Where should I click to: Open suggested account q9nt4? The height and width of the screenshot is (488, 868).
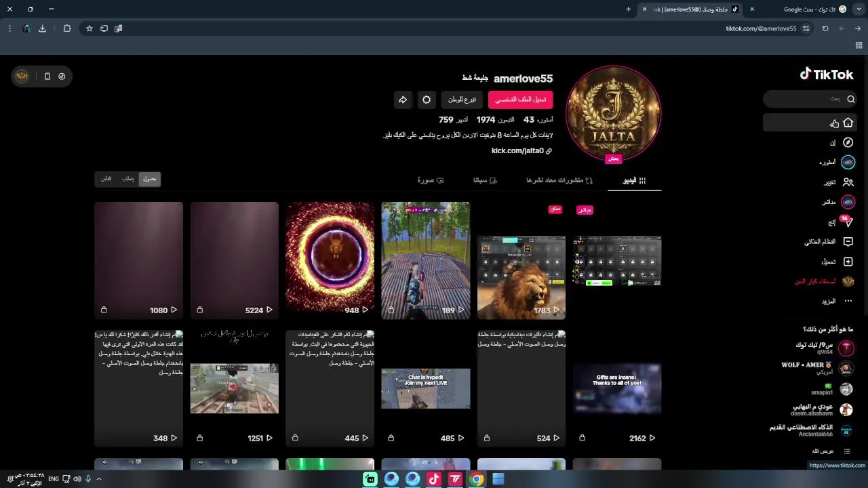click(x=825, y=348)
